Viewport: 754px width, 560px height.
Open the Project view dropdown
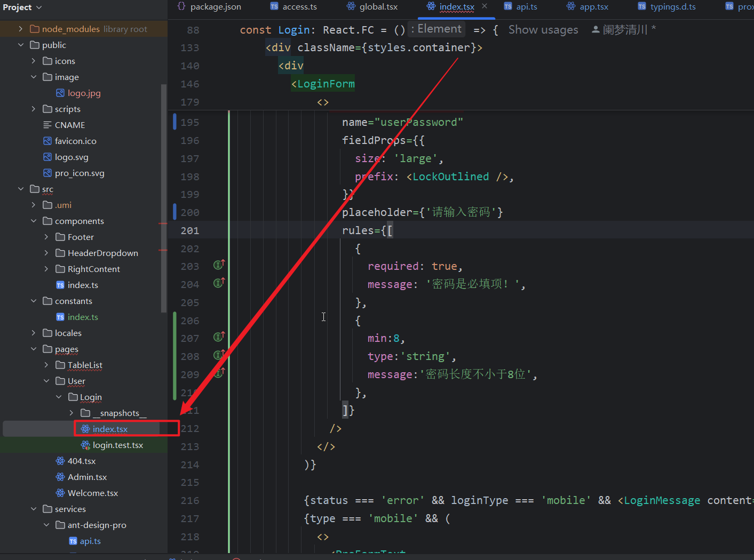tap(22, 7)
